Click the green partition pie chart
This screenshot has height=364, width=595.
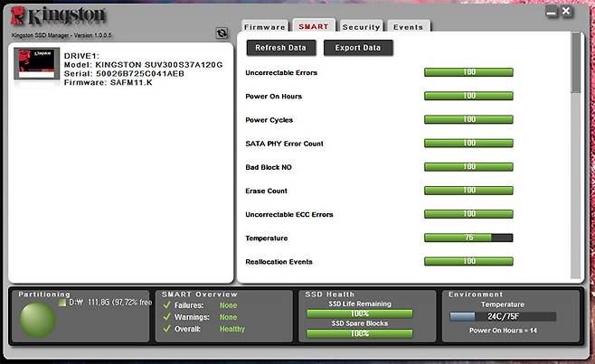click(38, 321)
